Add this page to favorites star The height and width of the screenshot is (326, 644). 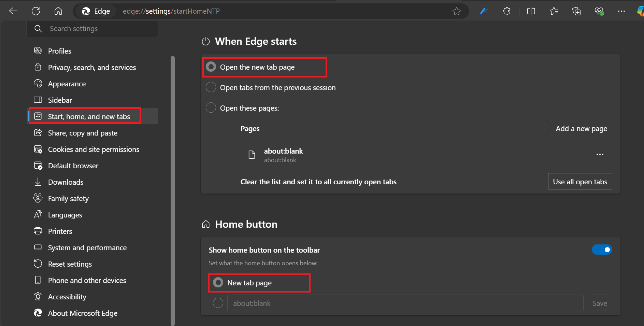tap(457, 11)
